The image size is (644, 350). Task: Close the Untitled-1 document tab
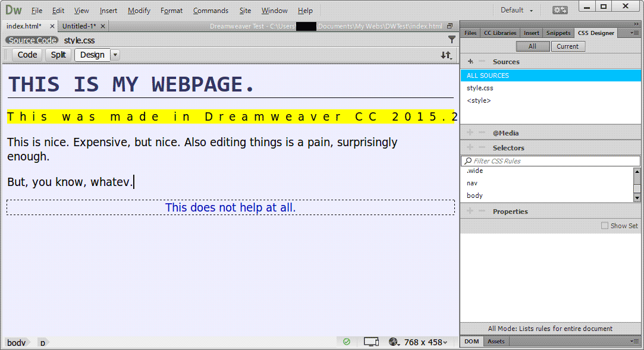click(x=103, y=26)
